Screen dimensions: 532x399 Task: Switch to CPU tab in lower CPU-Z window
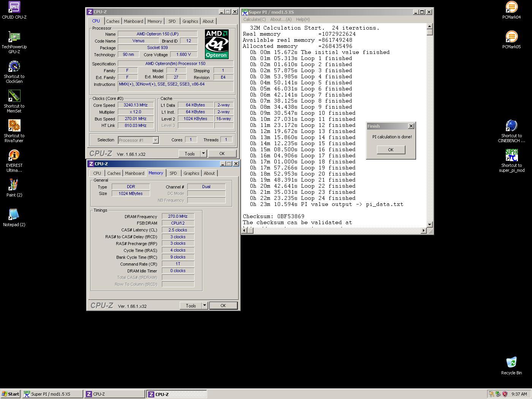[x=97, y=173]
